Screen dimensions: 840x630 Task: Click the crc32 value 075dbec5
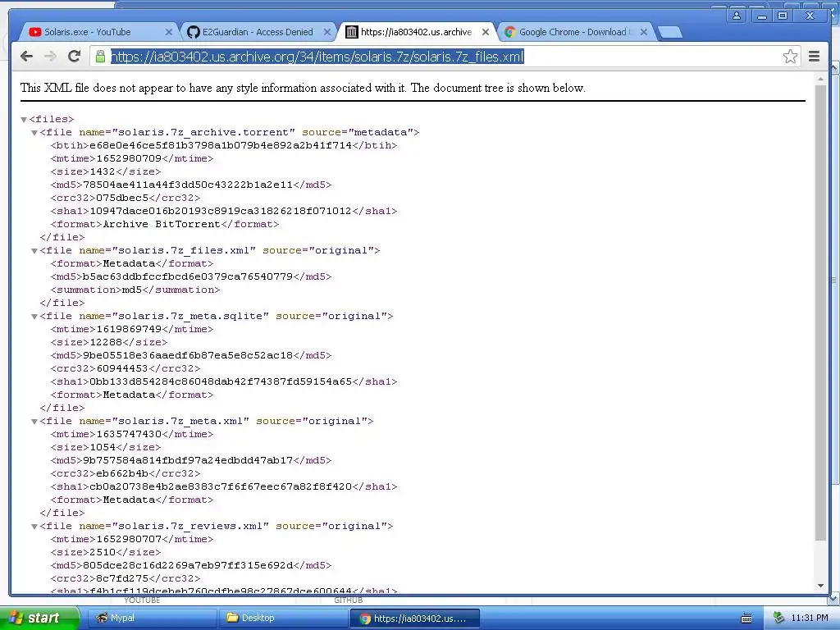point(122,198)
